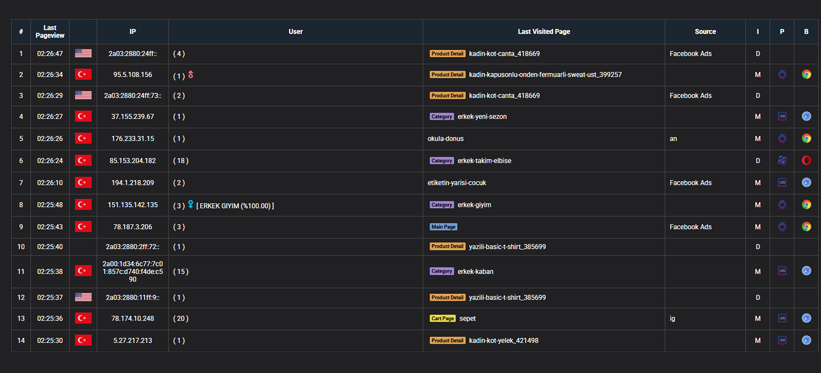Click the timestamp 02:25:30
The width and height of the screenshot is (821, 373).
(x=50, y=341)
